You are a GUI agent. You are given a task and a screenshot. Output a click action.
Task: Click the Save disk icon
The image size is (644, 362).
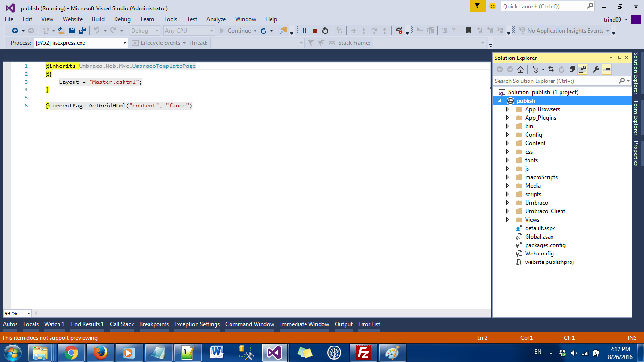pyautogui.click(x=72, y=31)
